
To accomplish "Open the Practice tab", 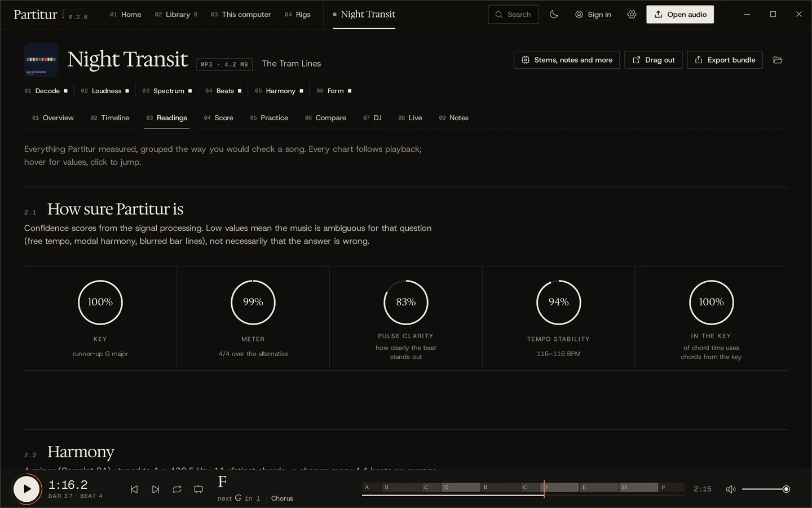I will (x=269, y=118).
